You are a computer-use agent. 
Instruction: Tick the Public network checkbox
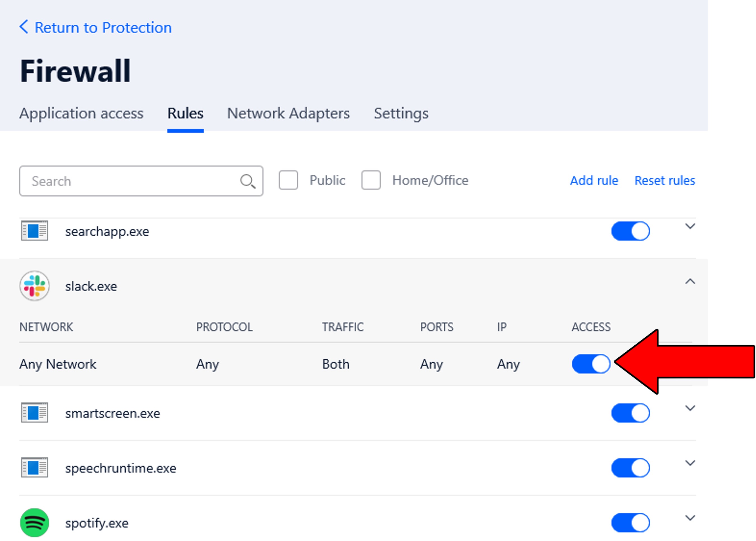coord(288,180)
